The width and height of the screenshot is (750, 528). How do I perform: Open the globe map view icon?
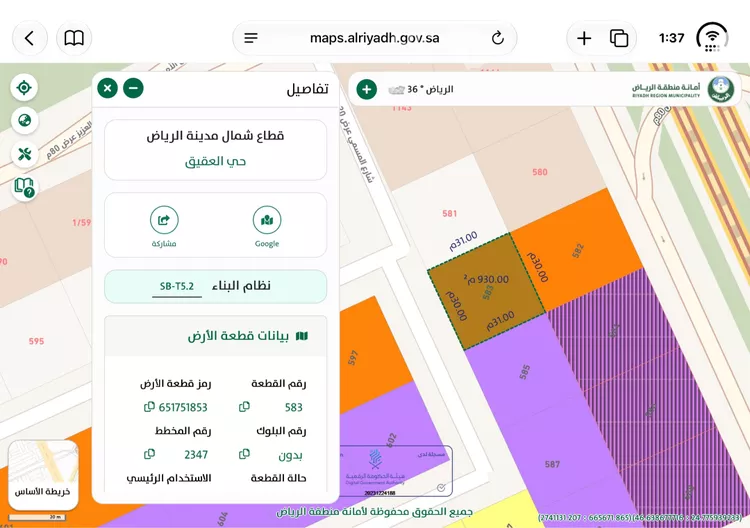(24, 121)
